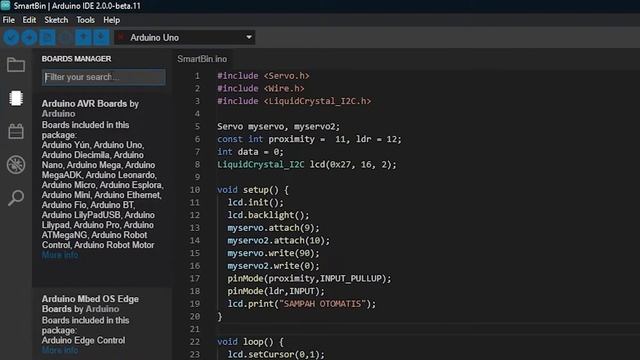Select the SmartBin.ino editor tab

[x=202, y=59]
